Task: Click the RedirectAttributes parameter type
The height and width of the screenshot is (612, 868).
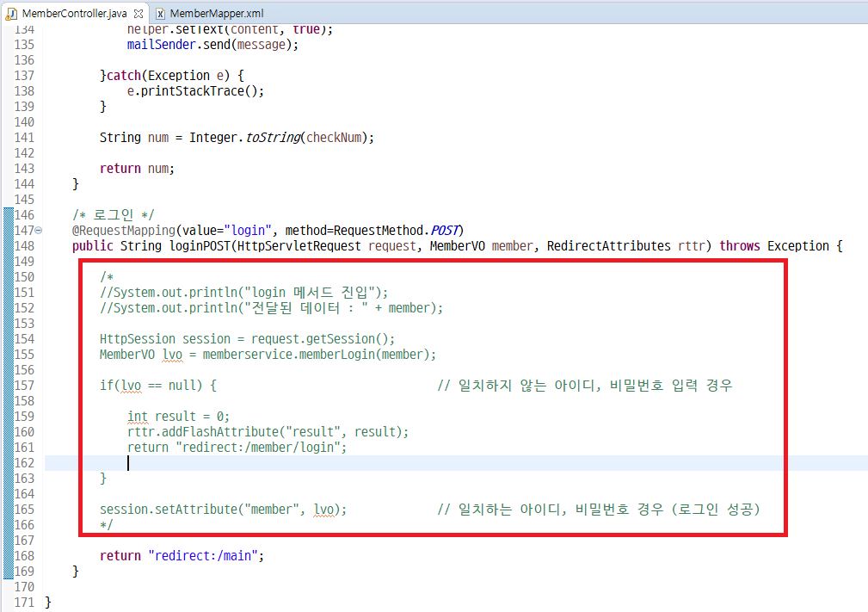Action: coord(609,246)
